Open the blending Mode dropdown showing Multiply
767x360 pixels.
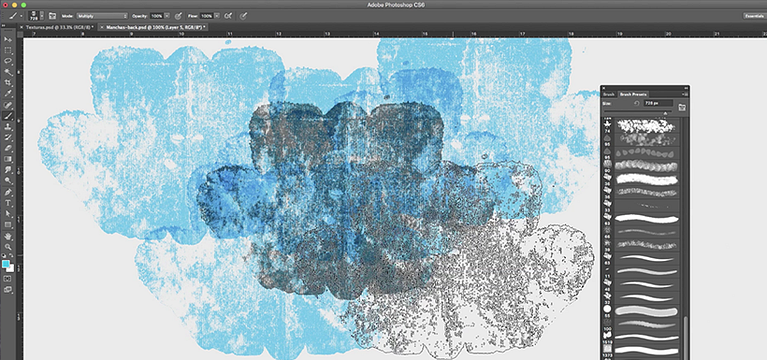(102, 16)
